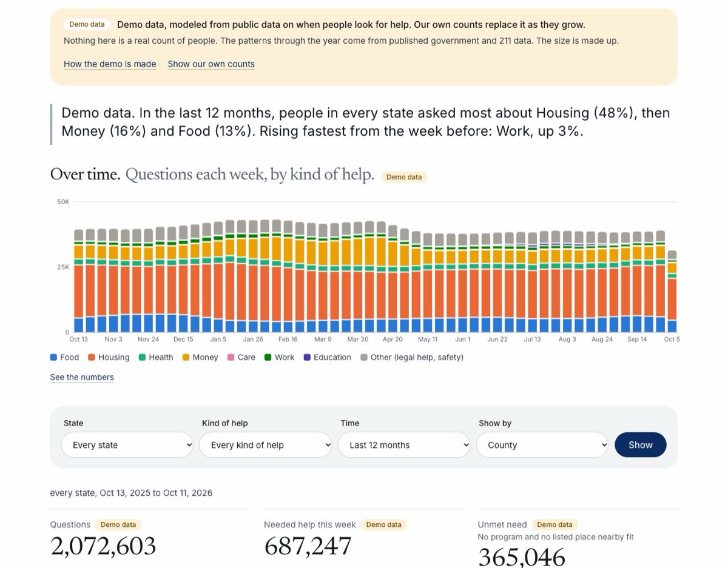Screen dimensions: 728x568
Task: Click the 365,046 unmet need value
Action: pyautogui.click(x=522, y=556)
